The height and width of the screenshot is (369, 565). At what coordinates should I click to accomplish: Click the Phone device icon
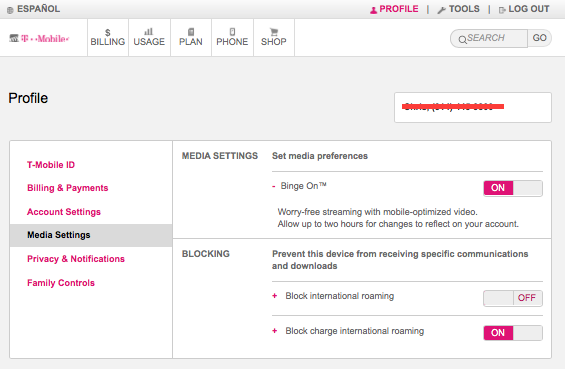tap(232, 32)
